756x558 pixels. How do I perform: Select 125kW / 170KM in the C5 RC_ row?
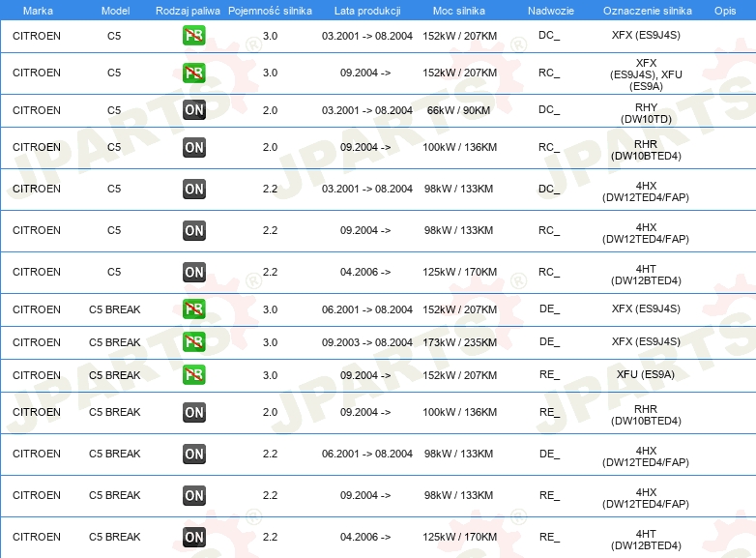coord(459,272)
